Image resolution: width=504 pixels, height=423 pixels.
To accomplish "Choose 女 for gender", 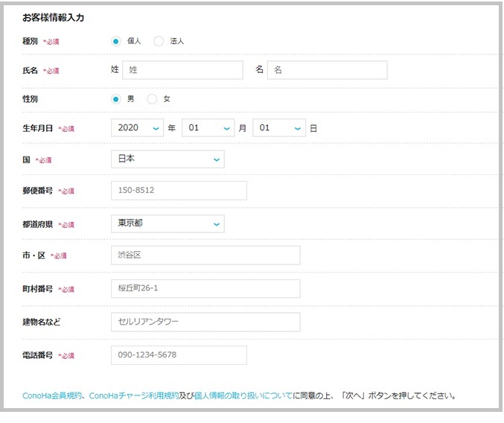I will 152,99.
